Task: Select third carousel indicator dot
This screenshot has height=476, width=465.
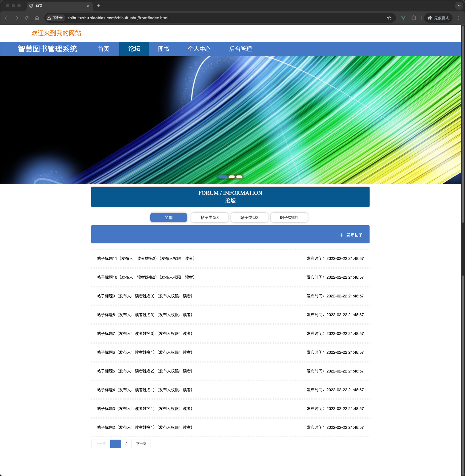Action: click(239, 177)
